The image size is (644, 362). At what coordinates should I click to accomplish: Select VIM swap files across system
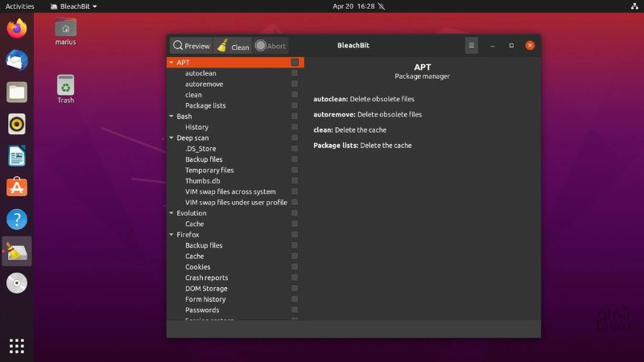pos(235,191)
